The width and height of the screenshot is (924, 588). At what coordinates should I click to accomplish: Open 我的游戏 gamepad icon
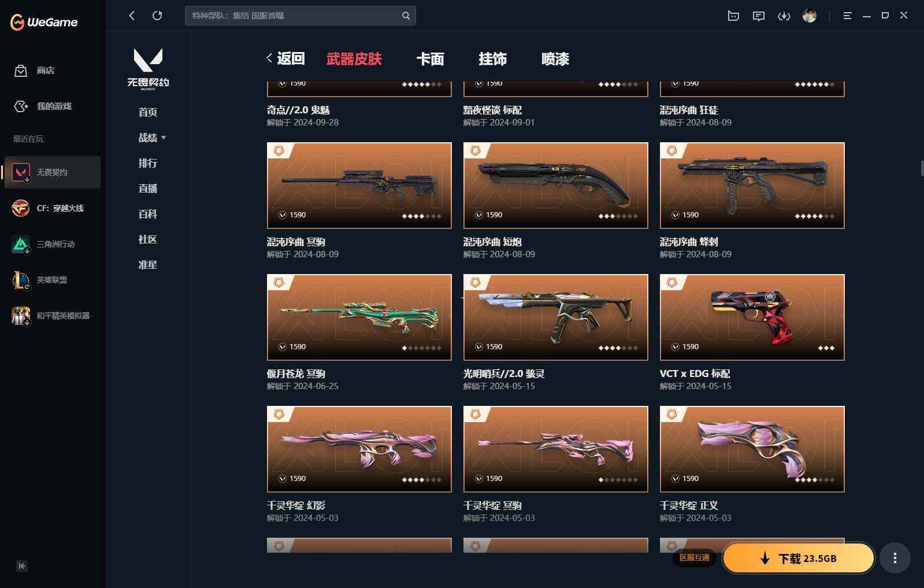(21, 106)
